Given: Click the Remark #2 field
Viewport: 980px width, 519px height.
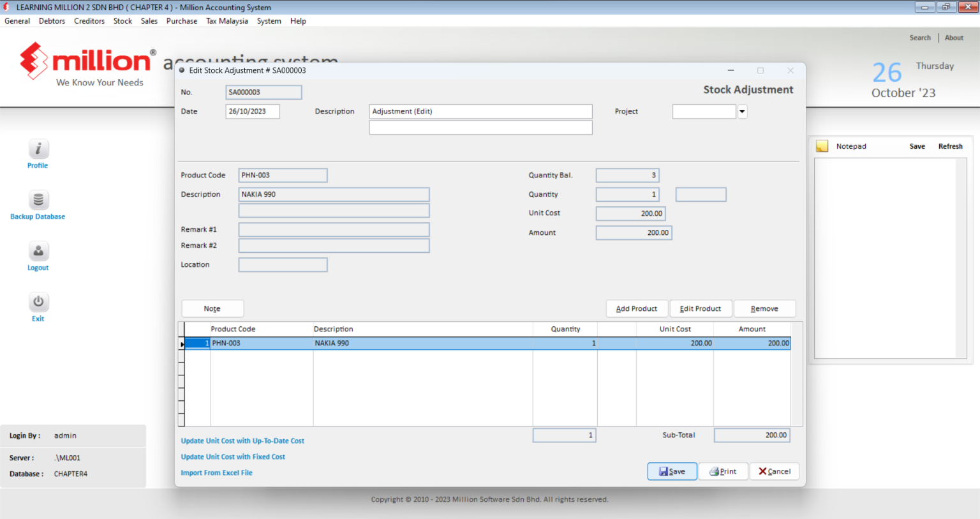Looking at the screenshot, I should (x=334, y=246).
